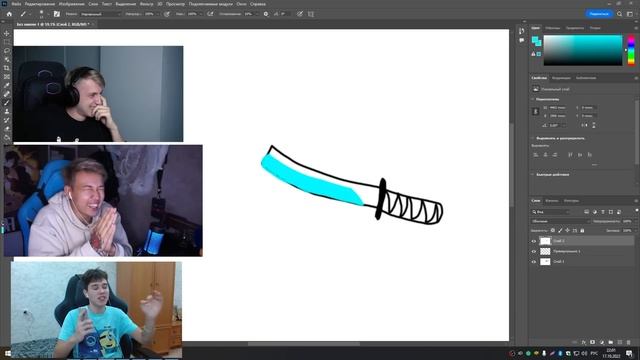Open the Windows Start menu
Screen dimensions: 640x360
(x=7, y=353)
